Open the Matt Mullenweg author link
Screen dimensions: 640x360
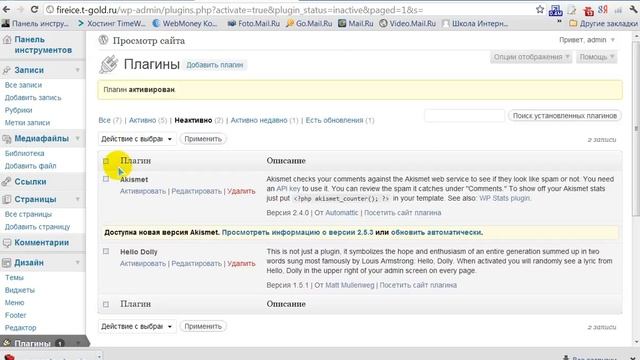pyautogui.click(x=350, y=285)
